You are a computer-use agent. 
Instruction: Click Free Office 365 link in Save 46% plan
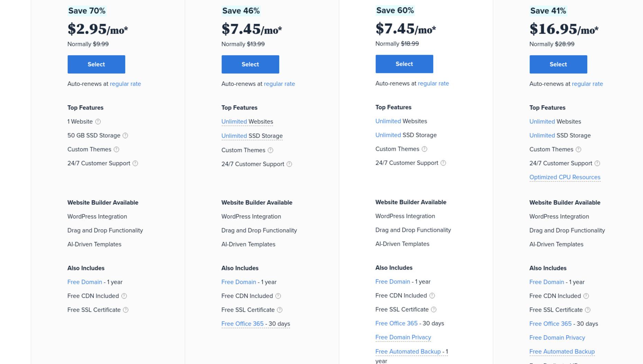(242, 324)
